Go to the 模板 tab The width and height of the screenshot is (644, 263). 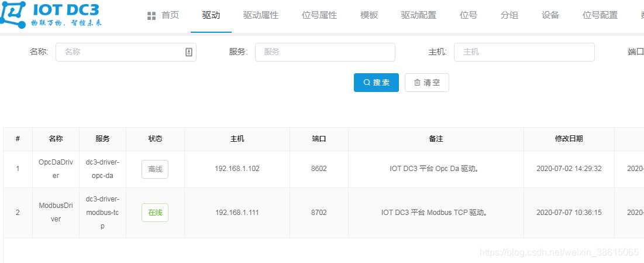pyautogui.click(x=369, y=16)
